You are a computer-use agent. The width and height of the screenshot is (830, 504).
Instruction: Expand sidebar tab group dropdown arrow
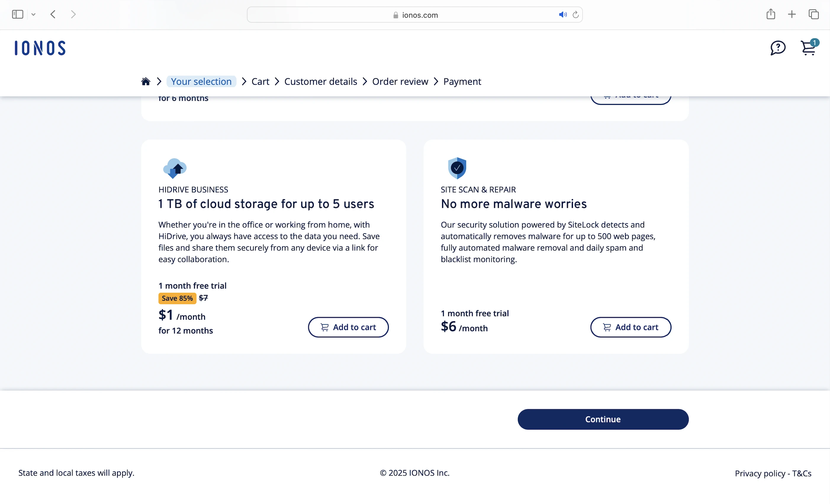[33, 14]
